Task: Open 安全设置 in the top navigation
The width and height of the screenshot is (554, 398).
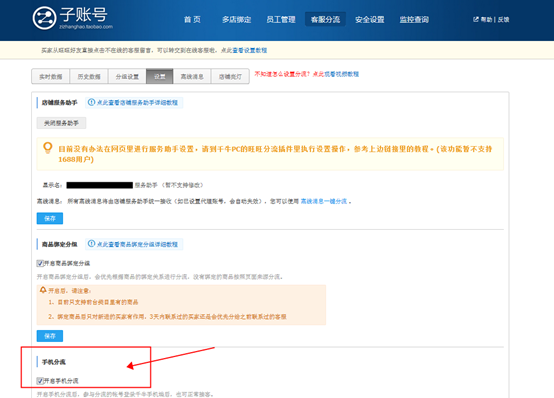Action: coord(370,19)
